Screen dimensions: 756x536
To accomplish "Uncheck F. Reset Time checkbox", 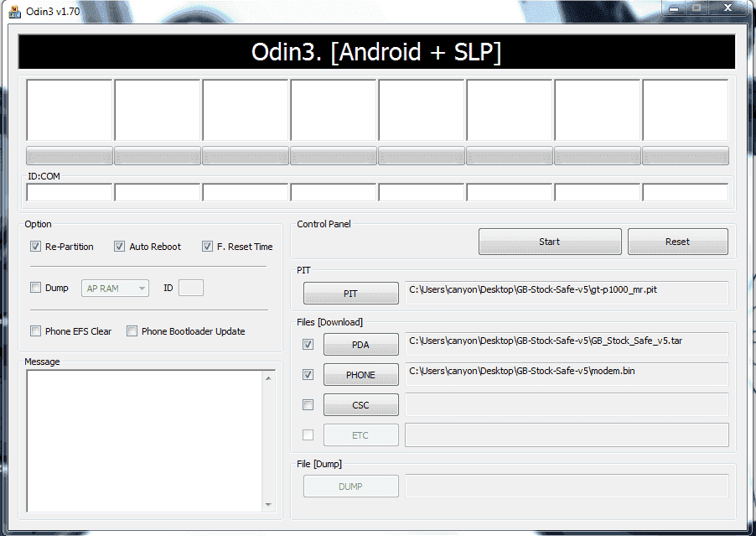I will (207, 247).
